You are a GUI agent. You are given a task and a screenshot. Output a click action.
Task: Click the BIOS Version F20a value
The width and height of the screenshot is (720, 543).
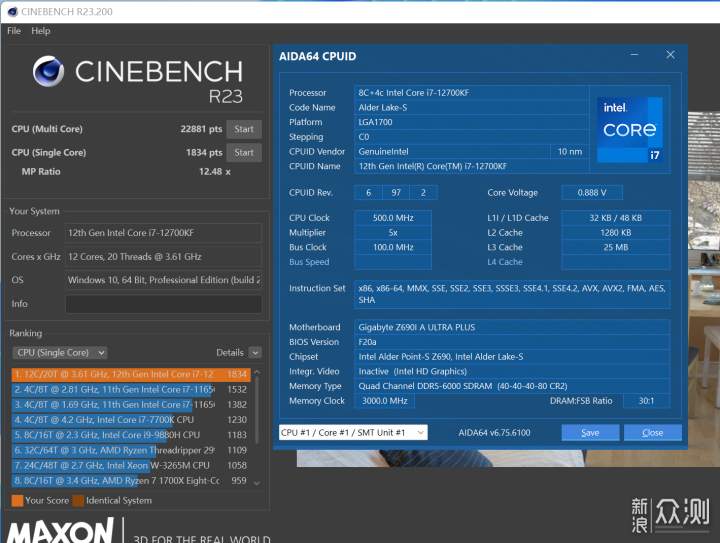(x=512, y=342)
